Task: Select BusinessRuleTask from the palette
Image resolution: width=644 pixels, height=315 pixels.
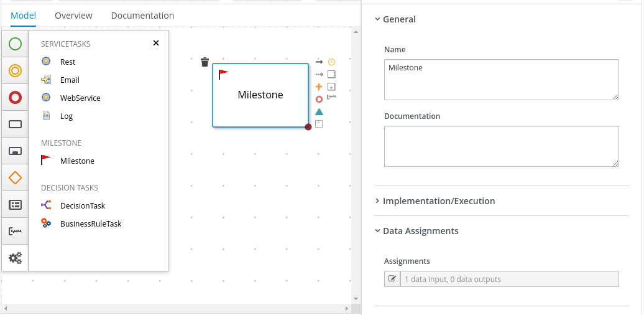Action: pos(91,223)
